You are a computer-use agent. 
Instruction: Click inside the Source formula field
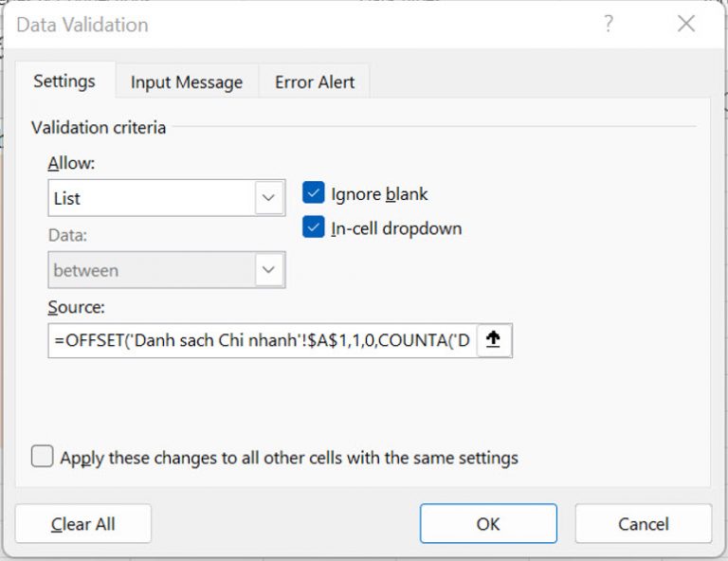pos(261,340)
